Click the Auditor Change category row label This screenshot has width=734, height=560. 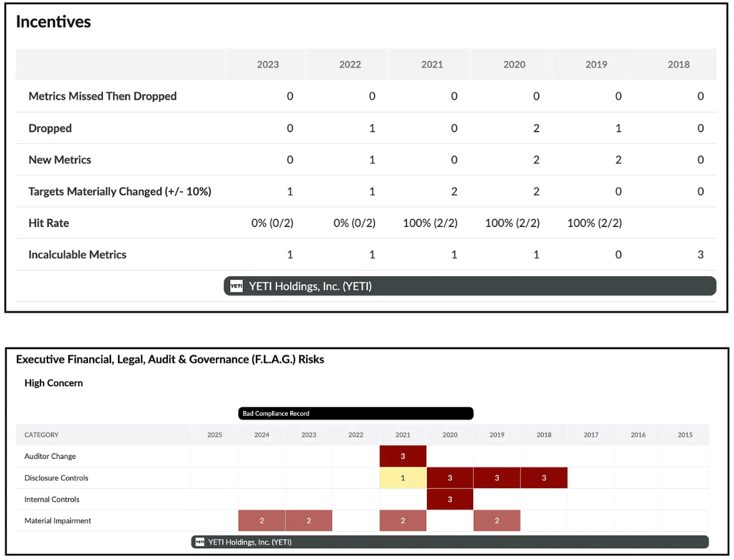point(50,456)
